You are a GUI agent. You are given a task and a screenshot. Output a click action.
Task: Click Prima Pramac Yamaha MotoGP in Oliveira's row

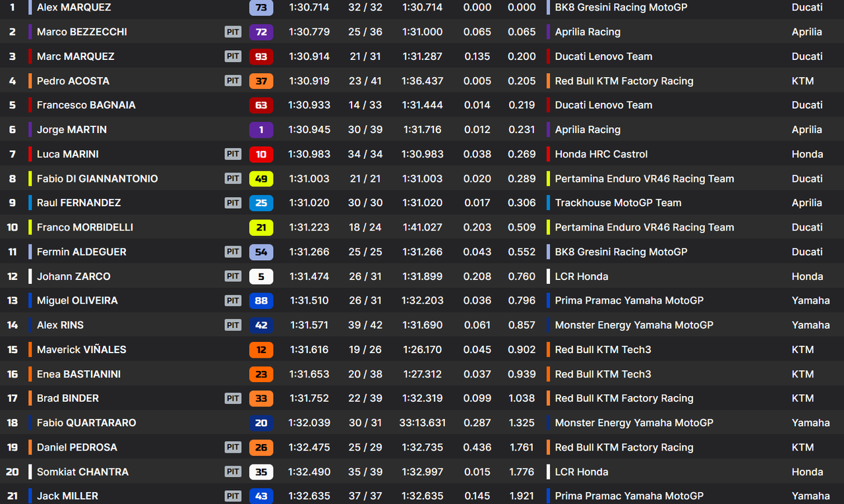click(x=630, y=300)
